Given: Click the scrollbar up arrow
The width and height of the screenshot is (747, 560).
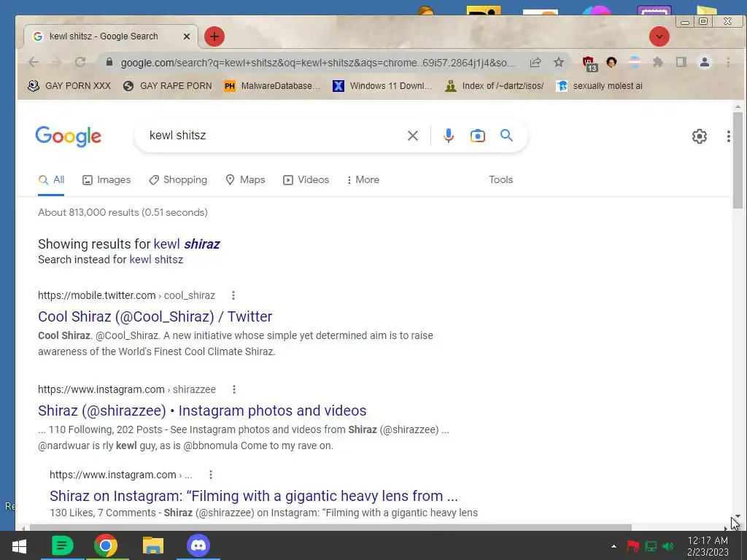Looking at the screenshot, I should click(x=738, y=106).
